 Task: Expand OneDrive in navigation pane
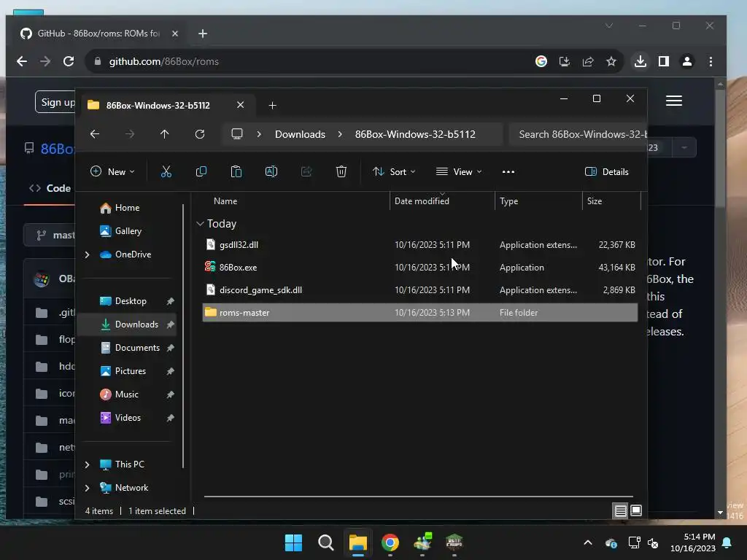(x=88, y=254)
